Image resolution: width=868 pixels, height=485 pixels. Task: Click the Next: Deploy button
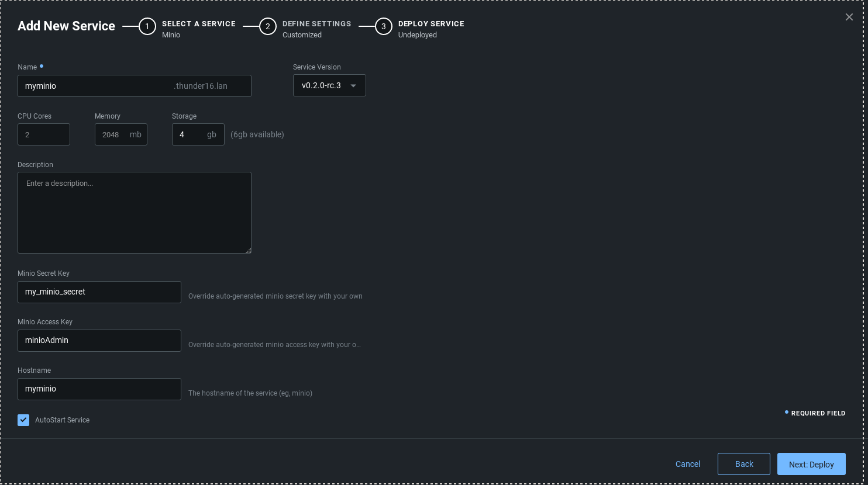811,464
